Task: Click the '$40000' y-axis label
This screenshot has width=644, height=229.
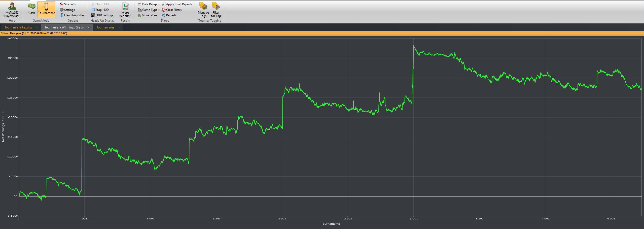Action: point(13,39)
